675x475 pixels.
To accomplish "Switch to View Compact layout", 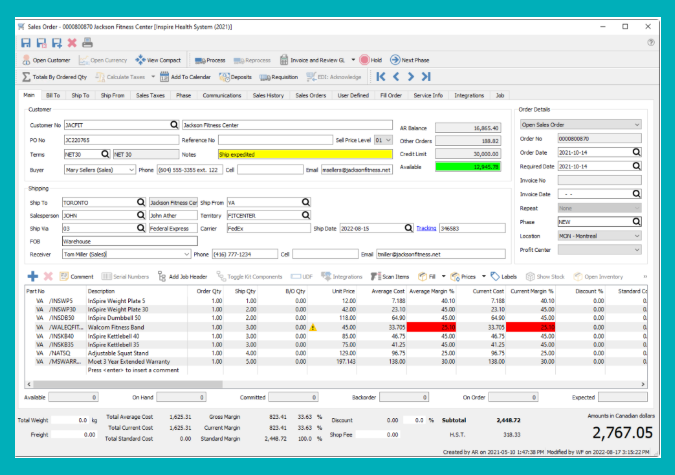I will (158, 60).
